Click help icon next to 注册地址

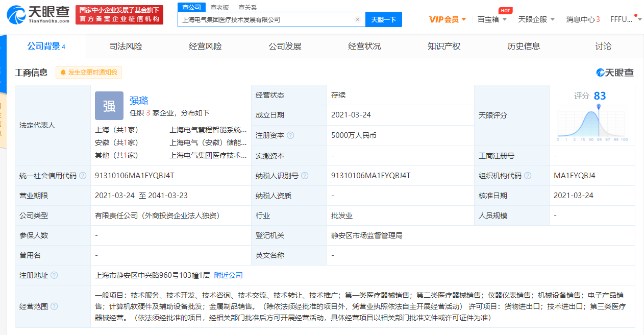(x=54, y=275)
